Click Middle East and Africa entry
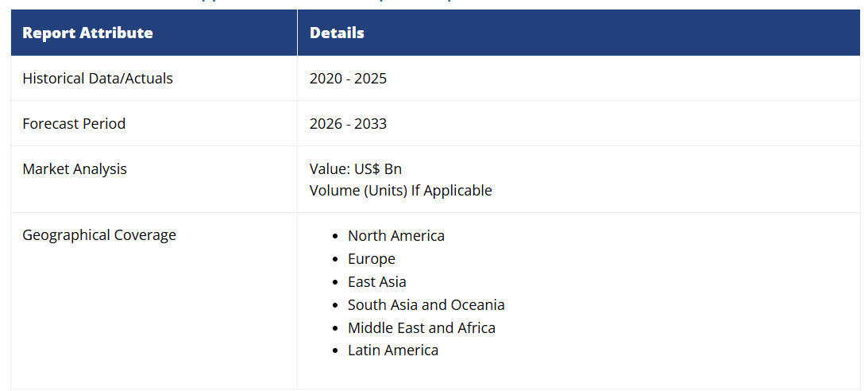 coord(422,328)
